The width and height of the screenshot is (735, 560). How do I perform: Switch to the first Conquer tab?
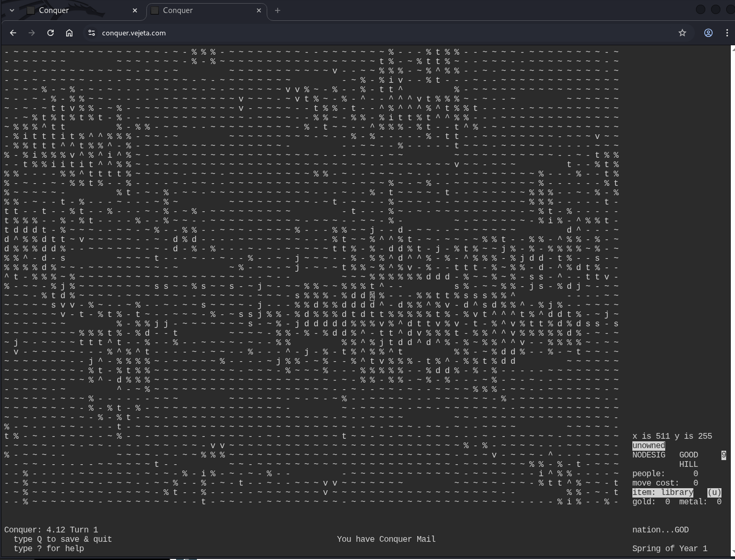[x=78, y=10]
